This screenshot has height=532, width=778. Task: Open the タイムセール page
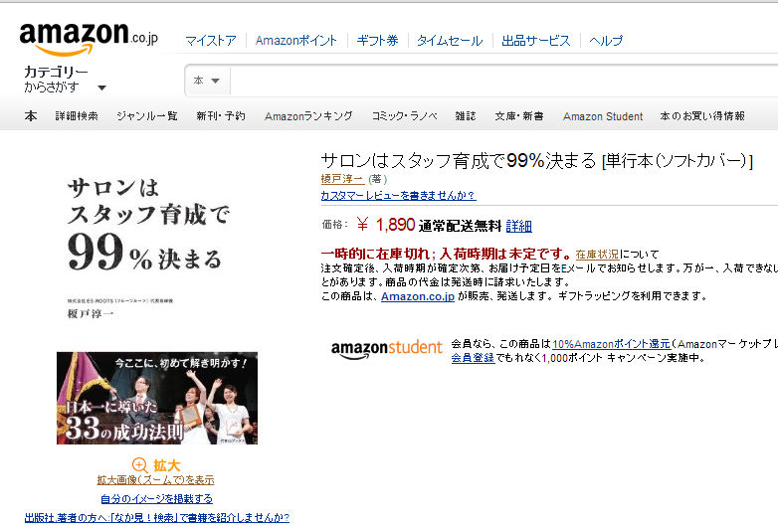(450, 41)
